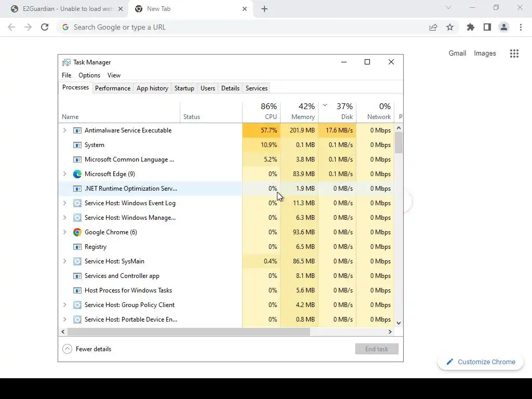This screenshot has height=399, width=532.
Task: Expand Service Host: Windows Manage... row
Action: tap(65, 218)
